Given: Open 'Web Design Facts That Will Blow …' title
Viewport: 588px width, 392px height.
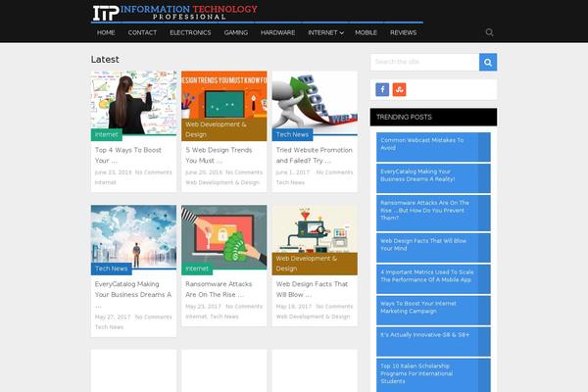Looking at the screenshot, I should pyautogui.click(x=312, y=289).
